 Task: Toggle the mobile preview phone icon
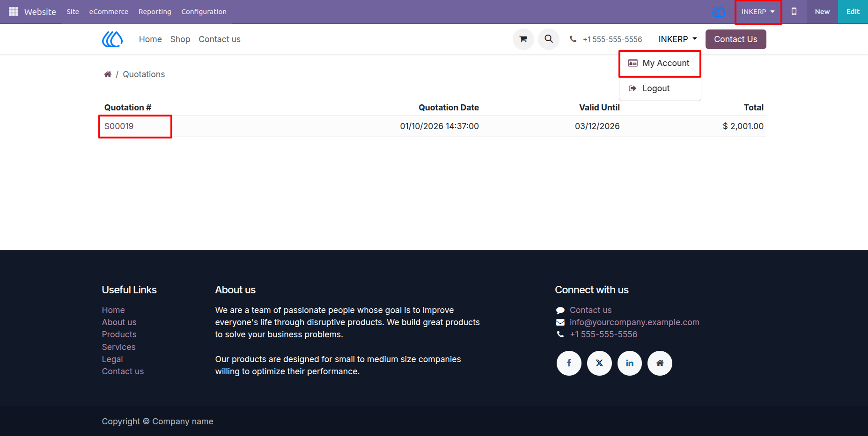pos(794,12)
